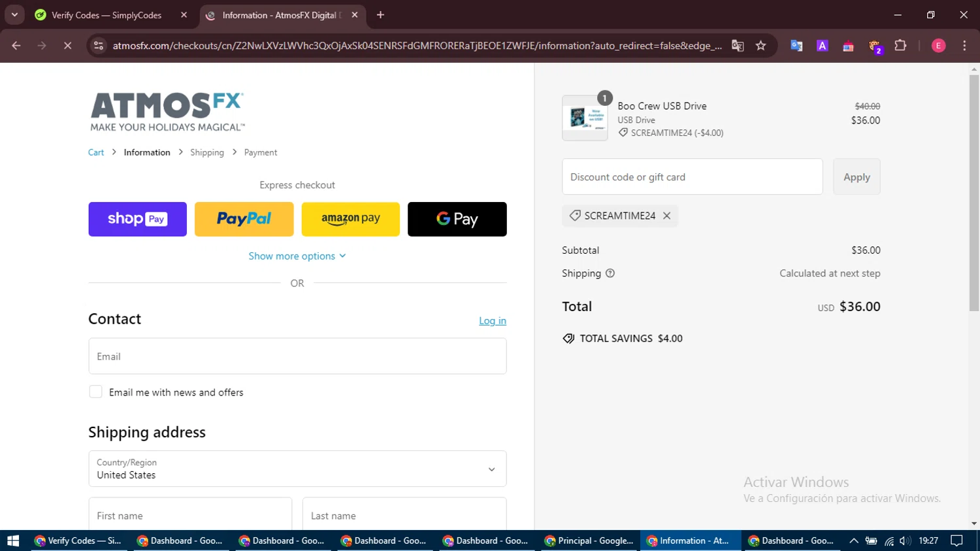The image size is (980, 551).
Task: Focus the First name field
Action: point(190,515)
